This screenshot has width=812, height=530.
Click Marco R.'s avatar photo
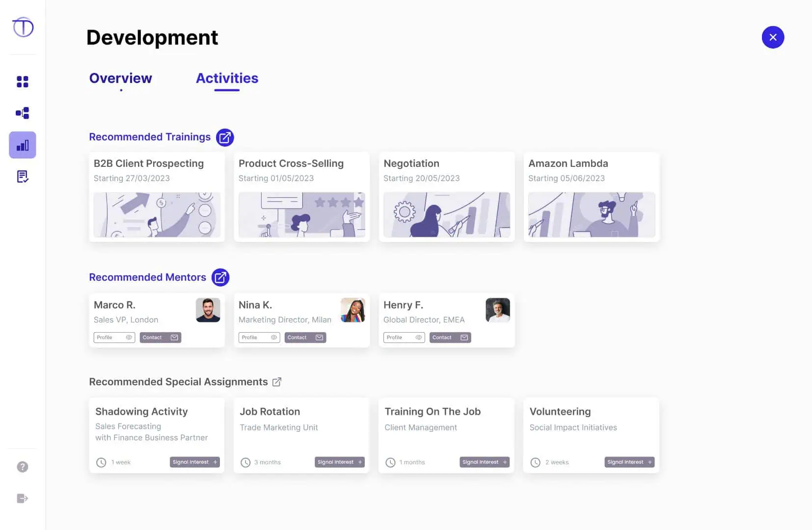pos(208,310)
